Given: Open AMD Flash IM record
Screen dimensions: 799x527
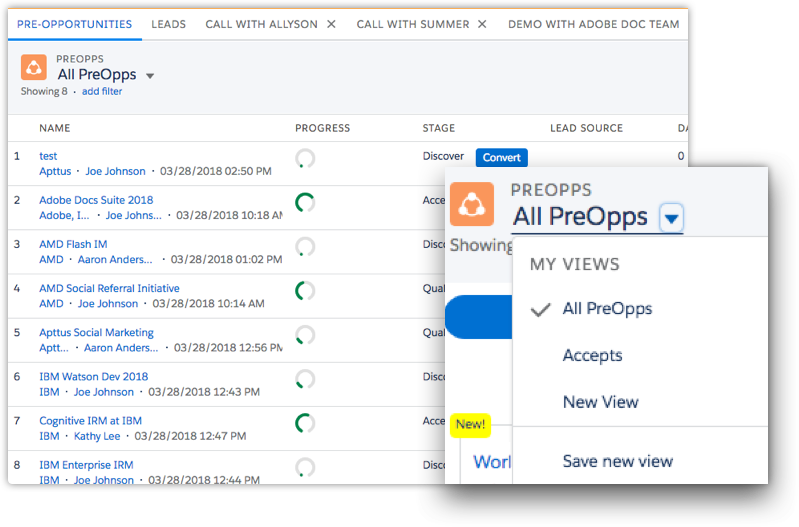Looking at the screenshot, I should click(x=73, y=244).
